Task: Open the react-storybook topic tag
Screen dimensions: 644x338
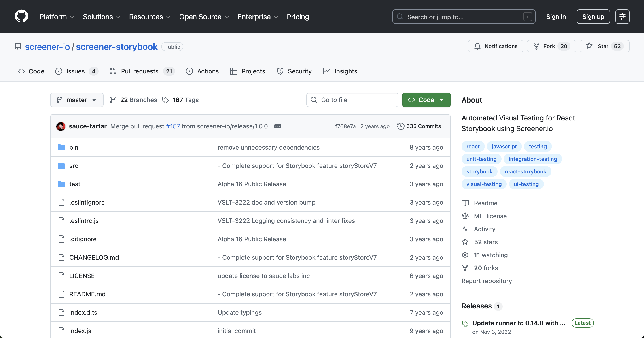Action: (x=525, y=172)
